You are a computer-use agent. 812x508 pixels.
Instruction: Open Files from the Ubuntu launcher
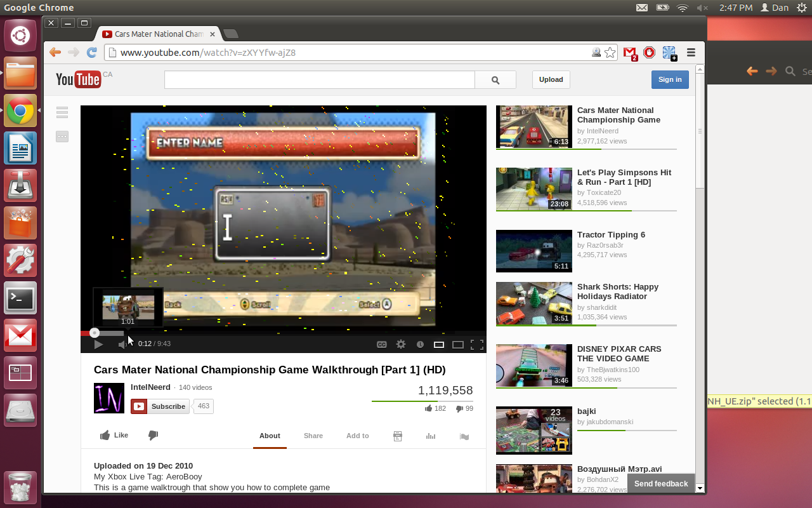[20, 74]
